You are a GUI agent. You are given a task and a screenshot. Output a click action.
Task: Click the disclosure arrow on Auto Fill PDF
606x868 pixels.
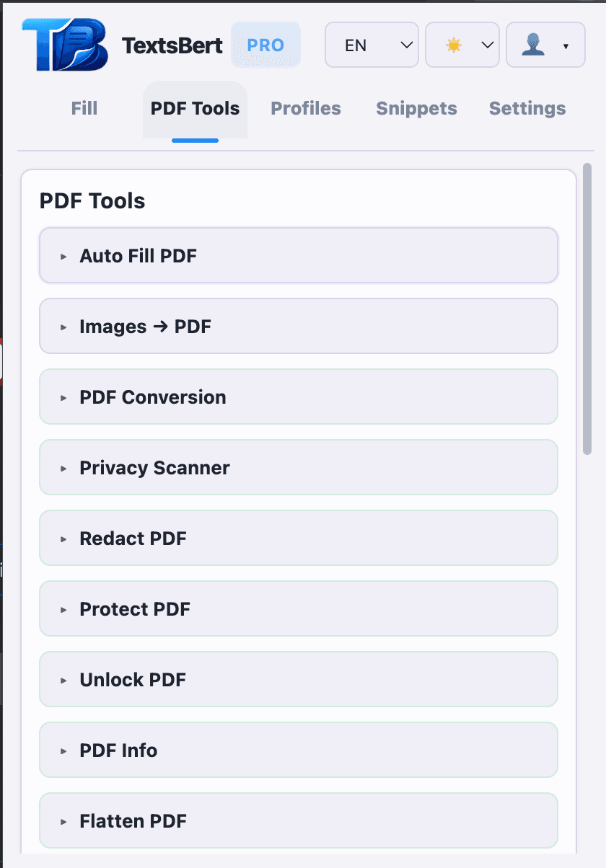click(x=63, y=255)
